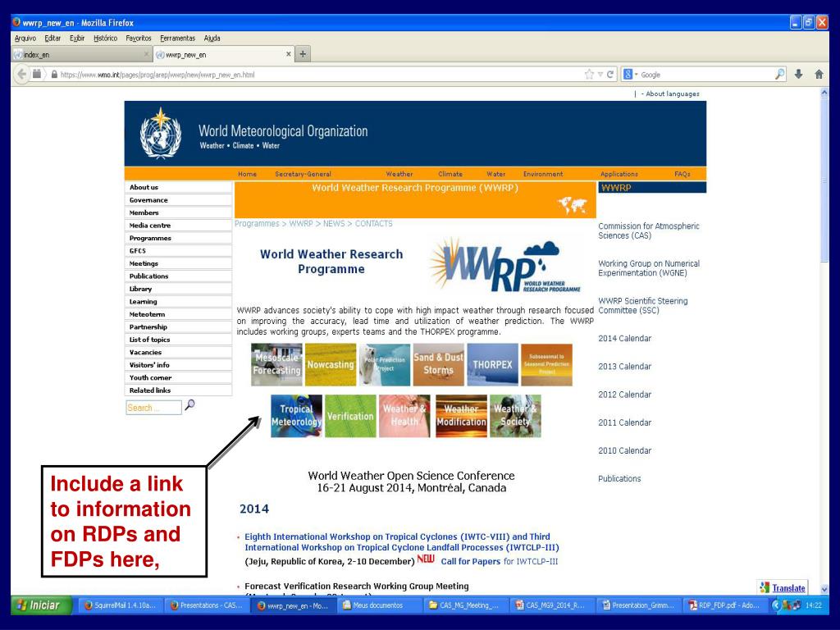Open Related links in the left sidebar
This screenshot has height=630, width=840.
coord(178,390)
